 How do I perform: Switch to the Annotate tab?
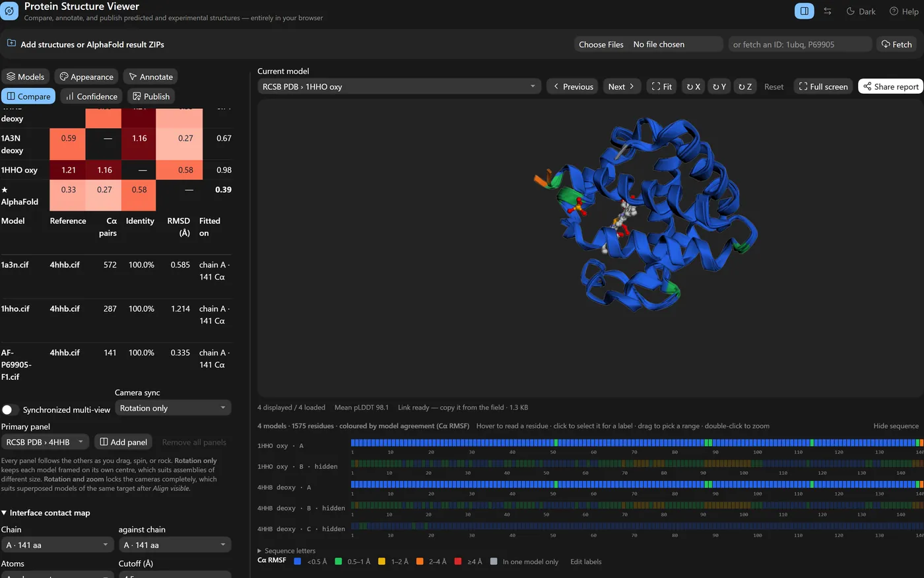point(150,77)
